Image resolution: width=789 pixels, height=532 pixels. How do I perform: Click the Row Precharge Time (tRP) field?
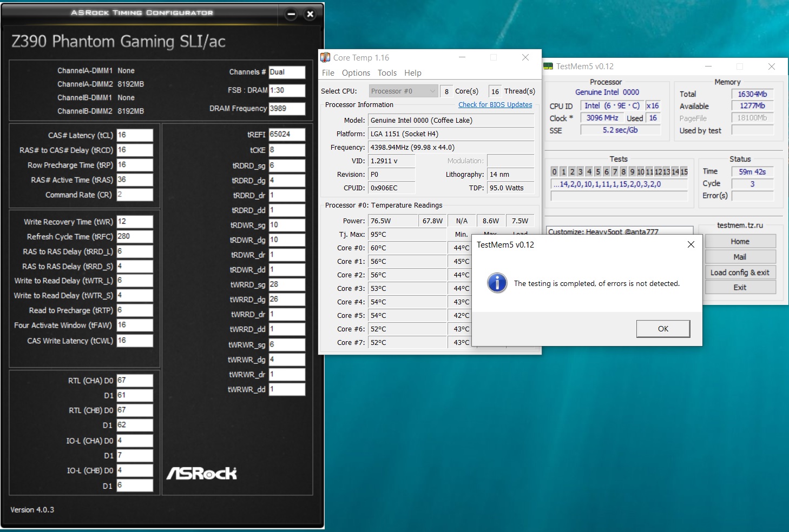(x=135, y=165)
